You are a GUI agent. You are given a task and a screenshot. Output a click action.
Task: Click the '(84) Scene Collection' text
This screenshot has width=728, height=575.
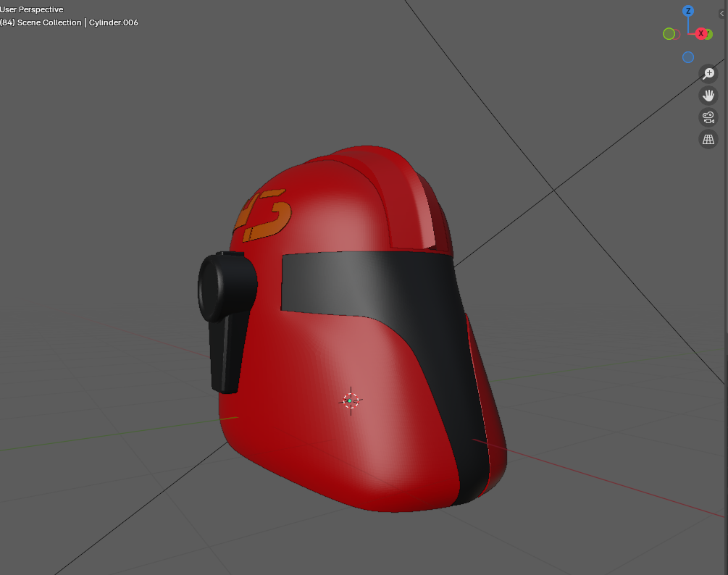point(41,22)
